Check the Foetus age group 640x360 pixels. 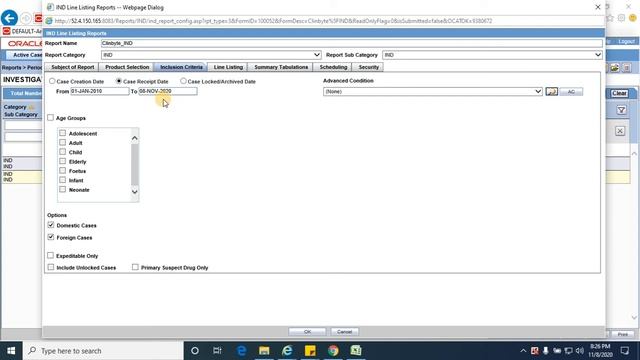pos(62,171)
